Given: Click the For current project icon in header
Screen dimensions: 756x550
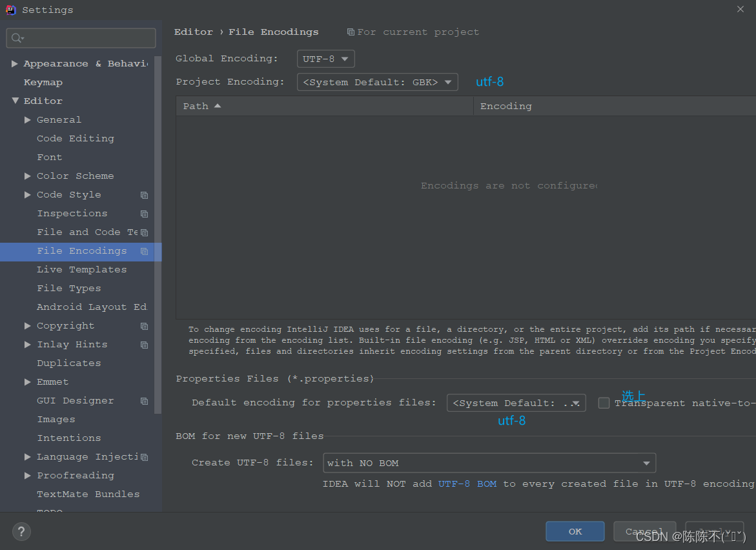Looking at the screenshot, I should pyautogui.click(x=351, y=32).
